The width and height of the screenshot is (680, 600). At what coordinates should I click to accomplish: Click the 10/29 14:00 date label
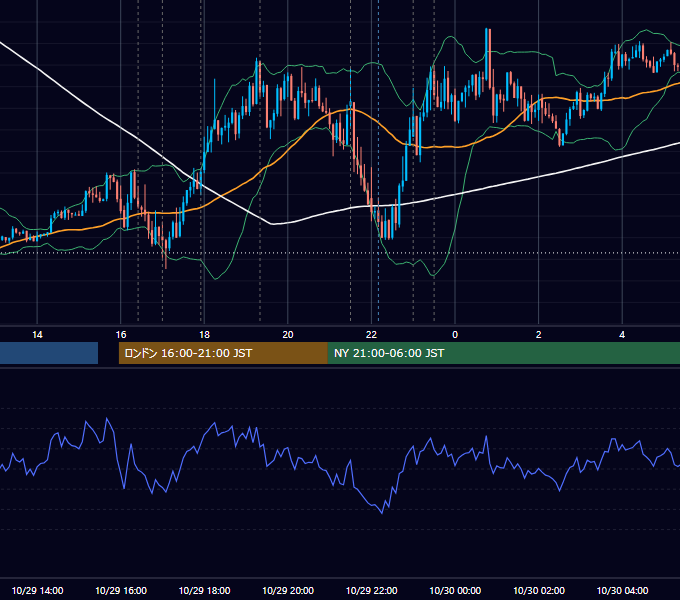tap(37, 590)
